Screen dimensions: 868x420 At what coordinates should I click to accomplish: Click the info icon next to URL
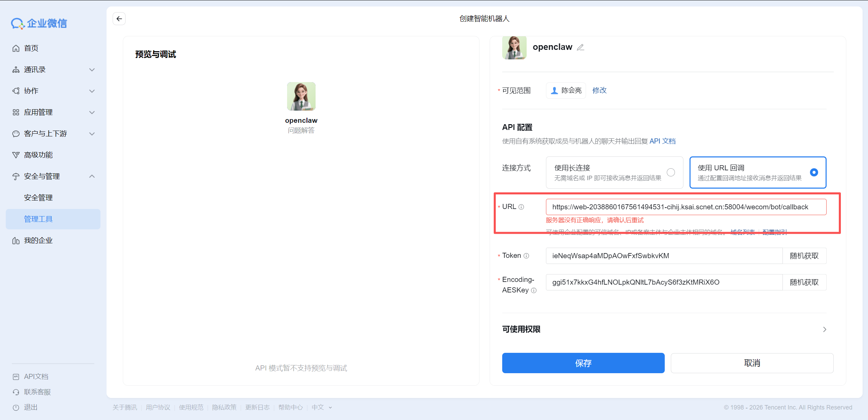click(522, 207)
